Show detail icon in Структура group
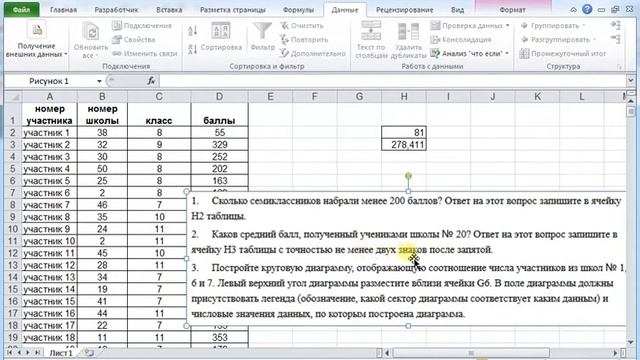Image resolution: width=640 pixels, height=360 pixels. [616, 25]
